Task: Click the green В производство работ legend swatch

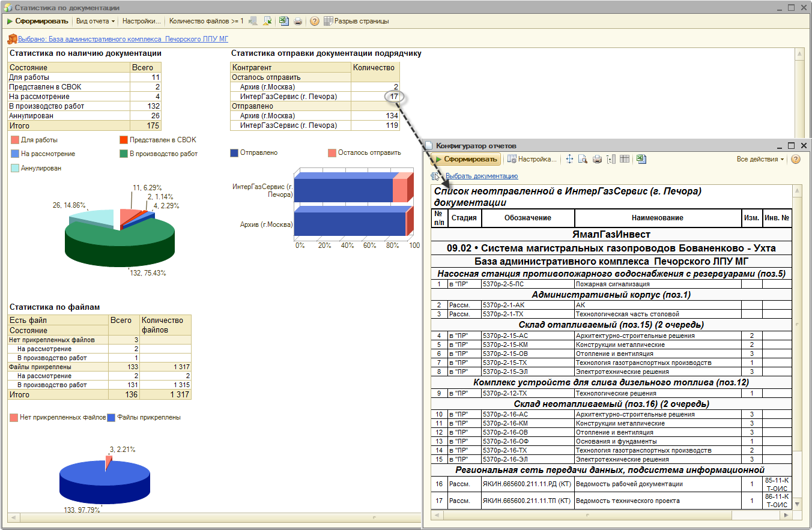Action: [x=125, y=154]
